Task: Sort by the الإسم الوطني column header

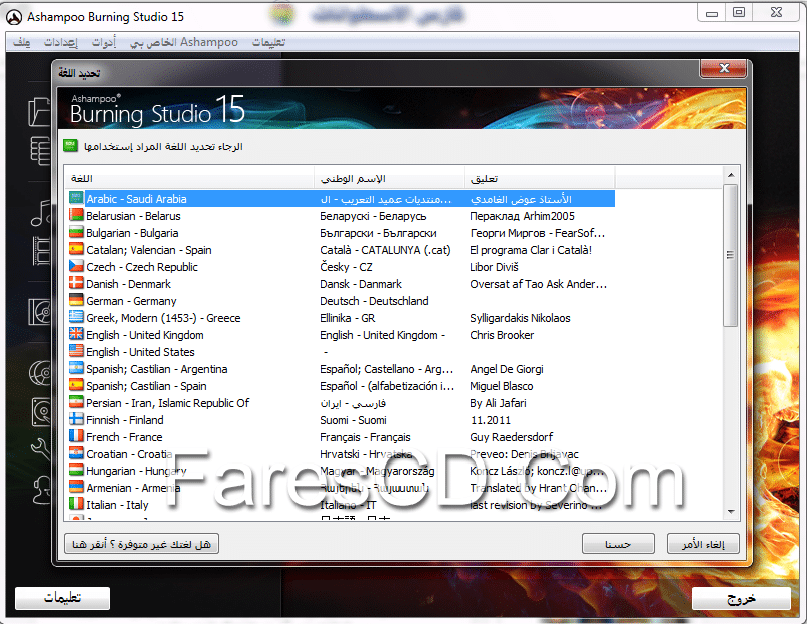Action: tap(389, 179)
